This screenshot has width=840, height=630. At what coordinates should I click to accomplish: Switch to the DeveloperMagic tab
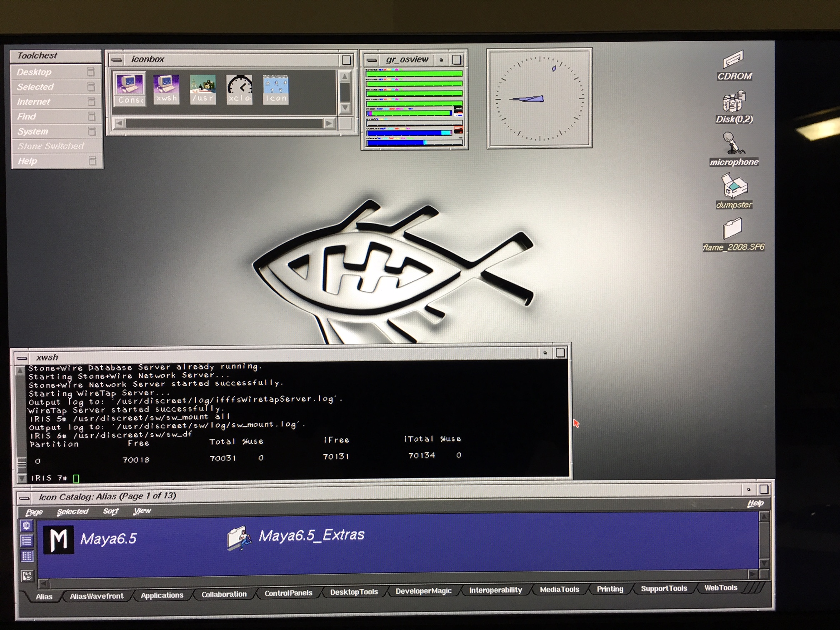[423, 591]
